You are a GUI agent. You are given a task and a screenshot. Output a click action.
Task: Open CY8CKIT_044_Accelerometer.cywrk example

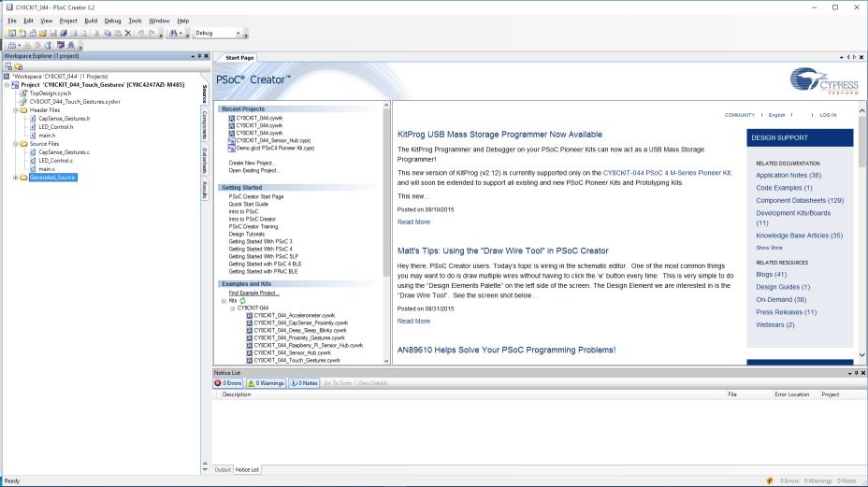tap(294, 315)
